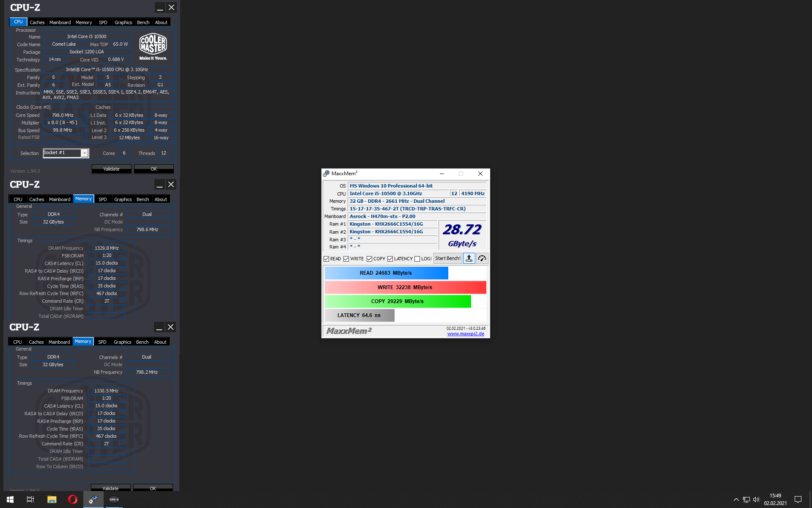The image size is (812, 508).
Task: Uncheck the COPY checkbox in MaxxMem
Action: click(x=370, y=259)
